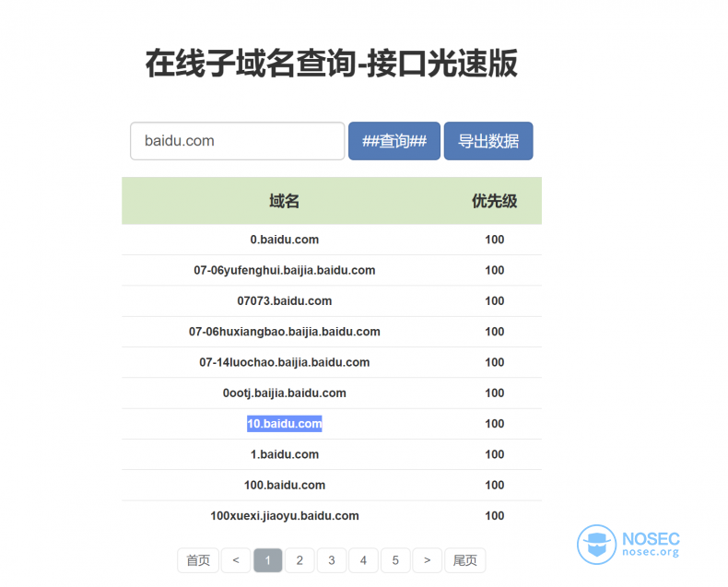
Task: Click priority 100 of 100xuexi.jiaoyu.baidu.com row
Action: [495, 515]
